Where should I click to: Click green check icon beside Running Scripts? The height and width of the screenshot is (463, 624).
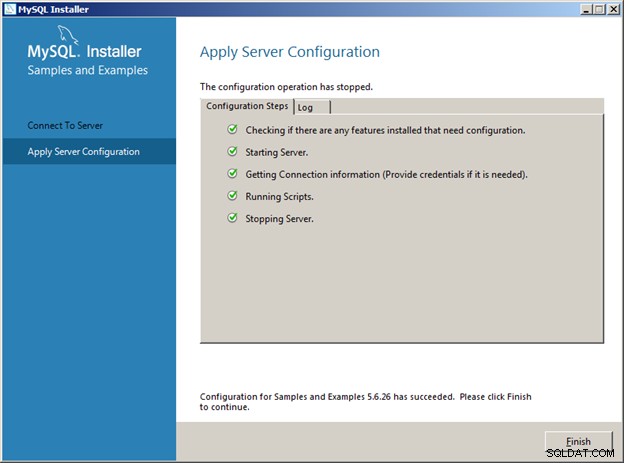coord(232,195)
